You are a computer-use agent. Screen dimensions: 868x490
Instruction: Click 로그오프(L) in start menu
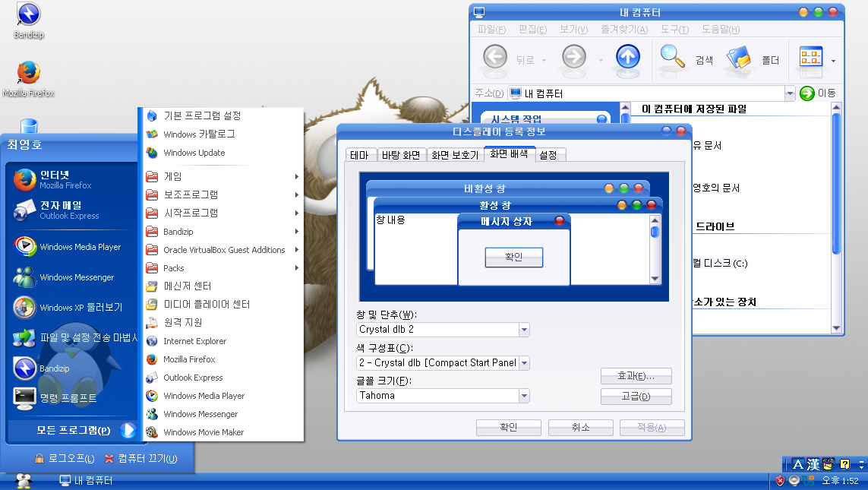click(x=65, y=458)
